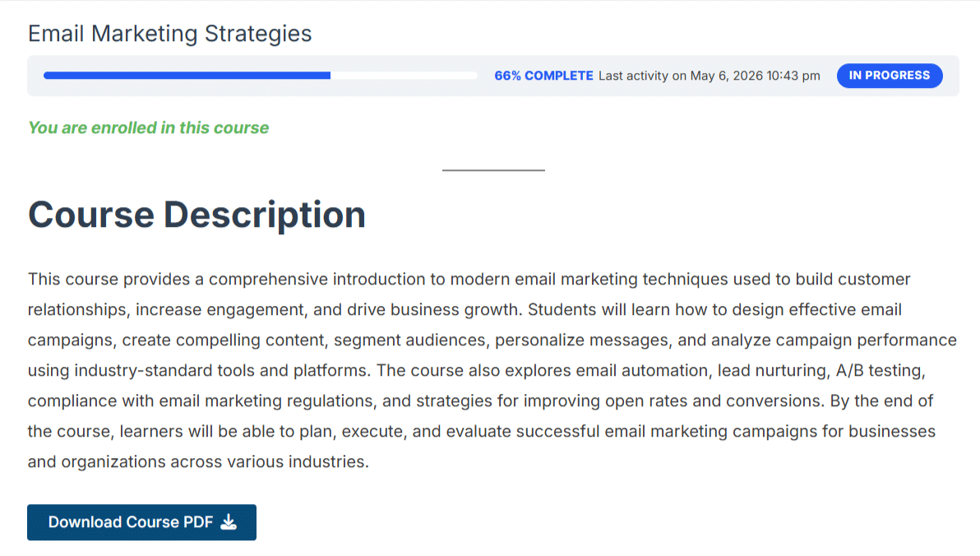This screenshot has height=556, width=980.
Task: Click the short horizontal divider line
Action: (x=494, y=170)
